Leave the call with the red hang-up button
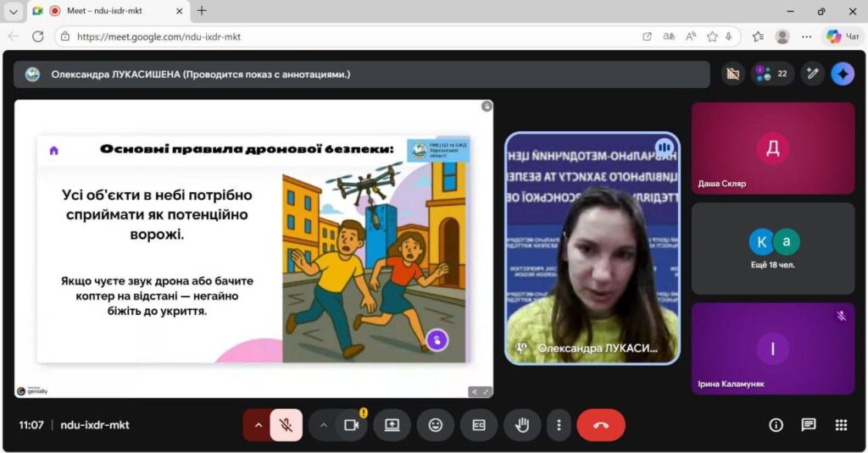Viewport: 868px width, 453px height. 601,425
